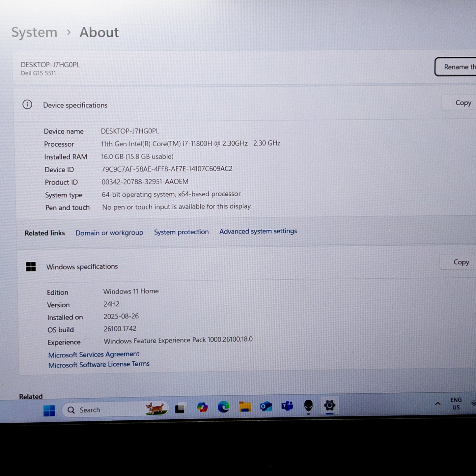This screenshot has height=476, width=476.
Task: Open the ENG US language switcher
Action: tap(456, 404)
